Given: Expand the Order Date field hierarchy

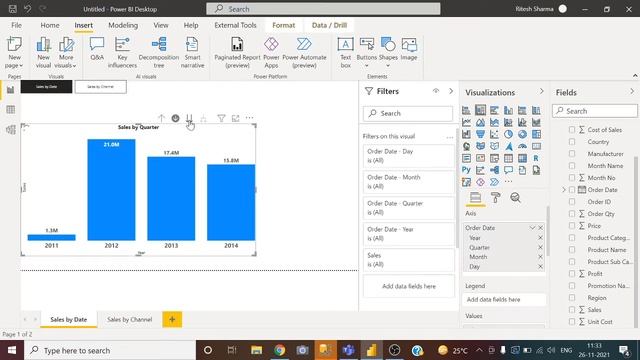Looking at the screenshot, I should point(564,190).
